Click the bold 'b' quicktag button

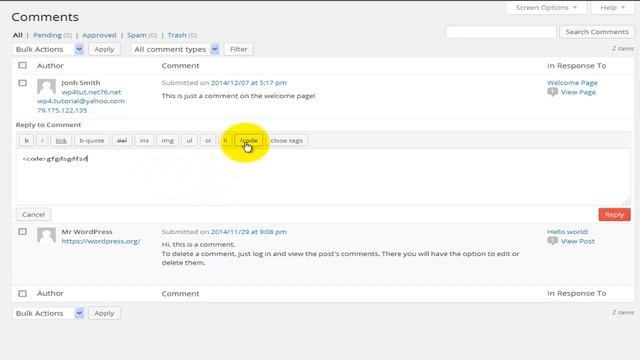tap(27, 140)
